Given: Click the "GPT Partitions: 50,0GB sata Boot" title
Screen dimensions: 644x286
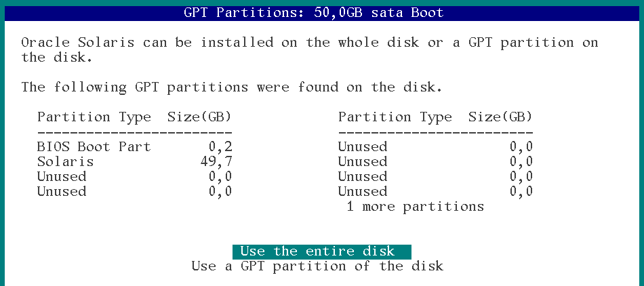Looking at the screenshot, I should (314, 12).
